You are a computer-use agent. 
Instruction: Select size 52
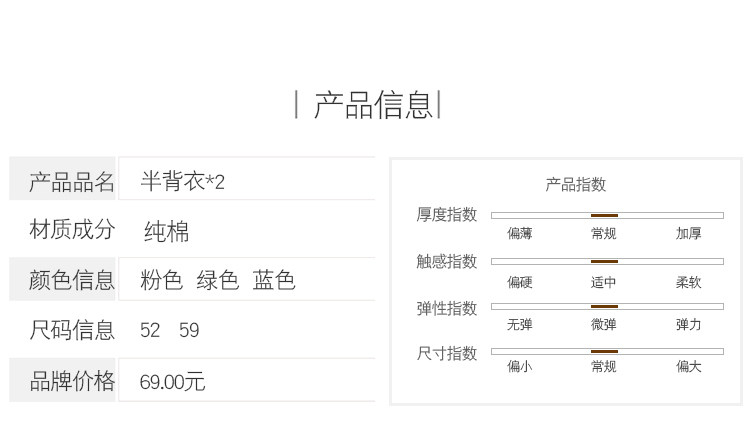coord(150,330)
